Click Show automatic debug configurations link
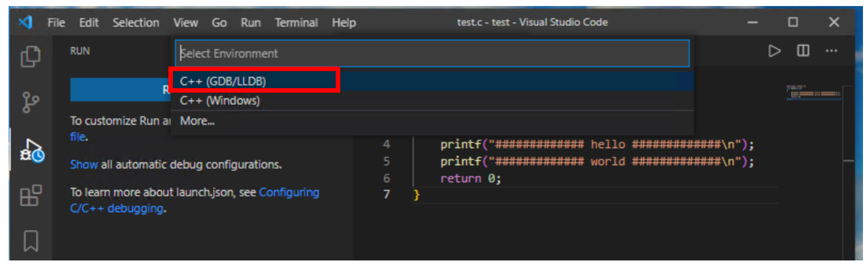 [x=84, y=165]
